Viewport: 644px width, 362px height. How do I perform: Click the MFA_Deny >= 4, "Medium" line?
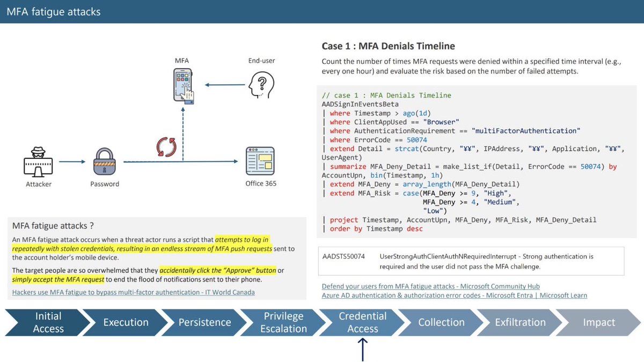coord(472,202)
